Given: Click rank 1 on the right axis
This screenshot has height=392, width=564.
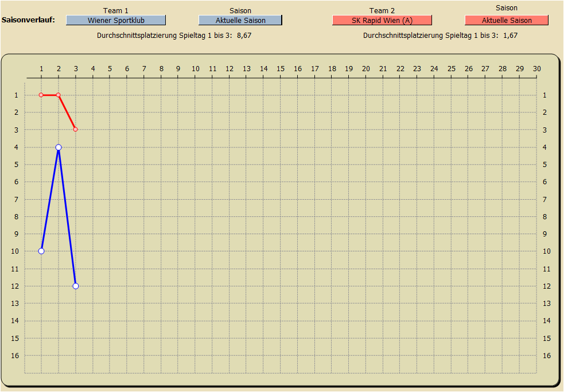Looking at the screenshot, I should point(544,95).
